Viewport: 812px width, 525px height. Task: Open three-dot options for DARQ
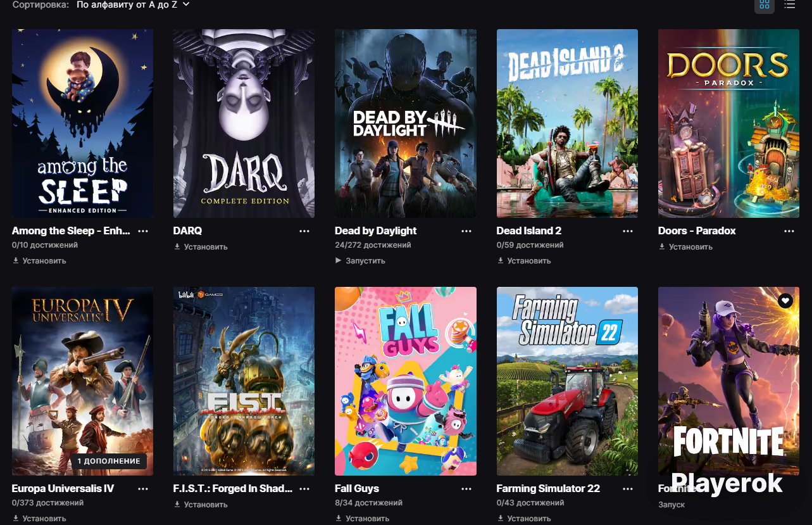point(305,231)
